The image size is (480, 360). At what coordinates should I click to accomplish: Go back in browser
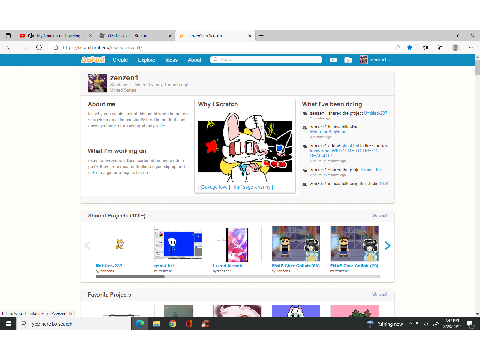click(x=9, y=48)
